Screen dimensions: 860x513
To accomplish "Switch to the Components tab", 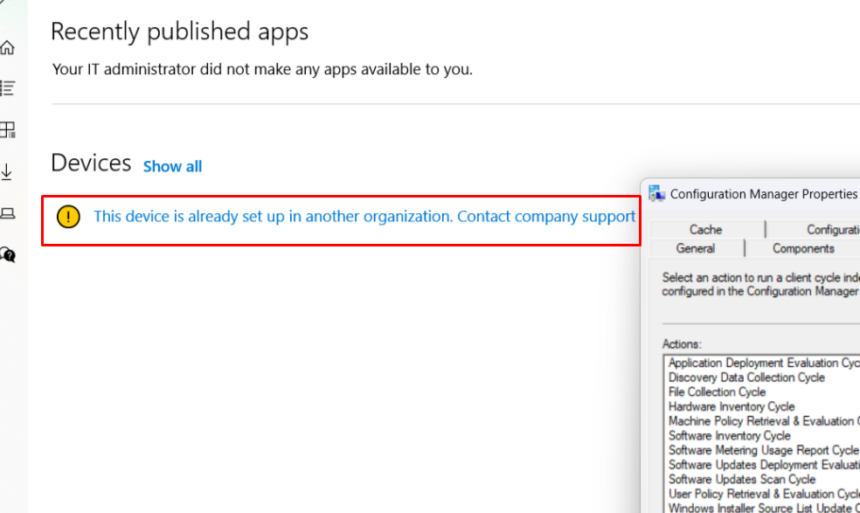I will click(x=803, y=249).
